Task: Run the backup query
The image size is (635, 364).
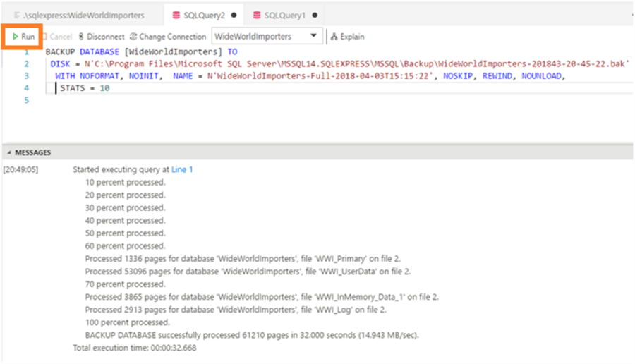Action: pos(23,37)
